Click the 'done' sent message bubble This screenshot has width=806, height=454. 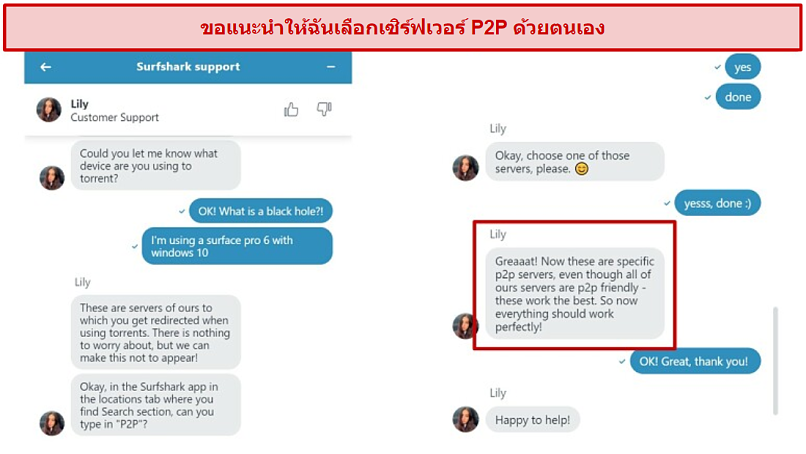pos(738,97)
